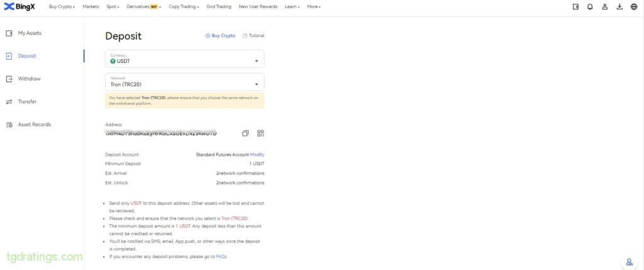Viewport: 644px width, 270px height.
Task: Open New User Rewards page
Action: (258, 6)
